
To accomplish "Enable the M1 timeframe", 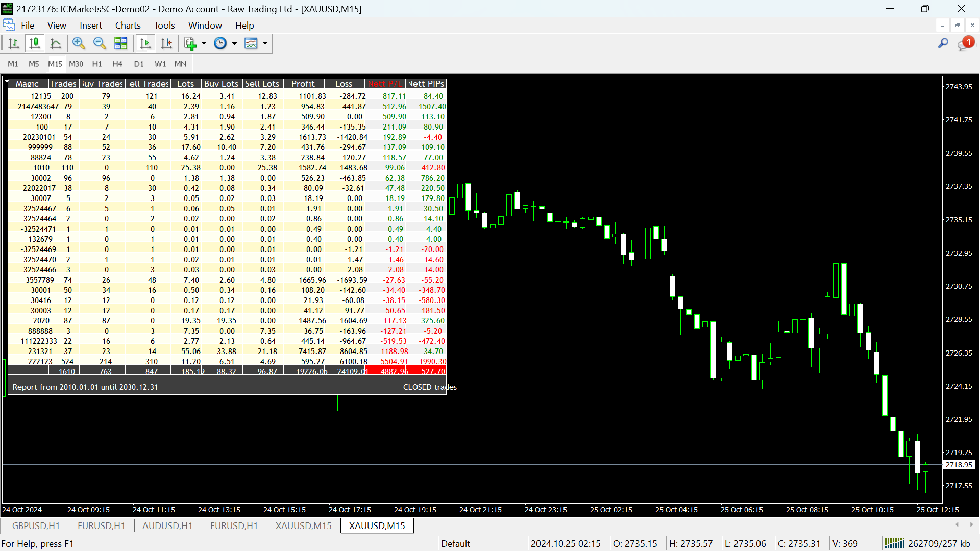I will pos(13,64).
